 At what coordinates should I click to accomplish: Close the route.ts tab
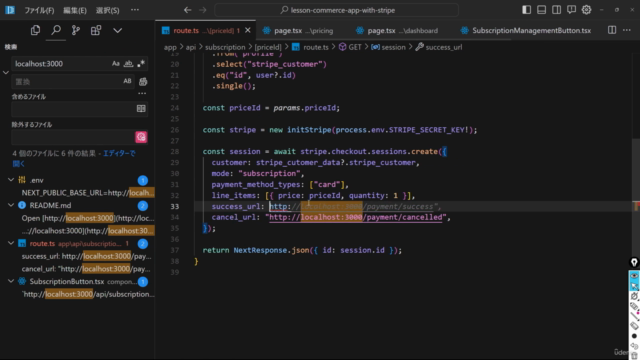coord(248,31)
